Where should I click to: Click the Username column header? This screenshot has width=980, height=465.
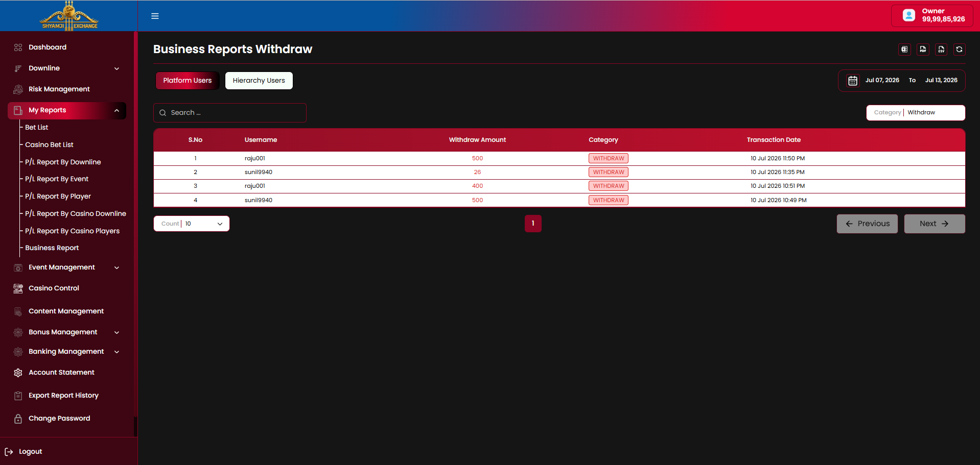(x=261, y=140)
